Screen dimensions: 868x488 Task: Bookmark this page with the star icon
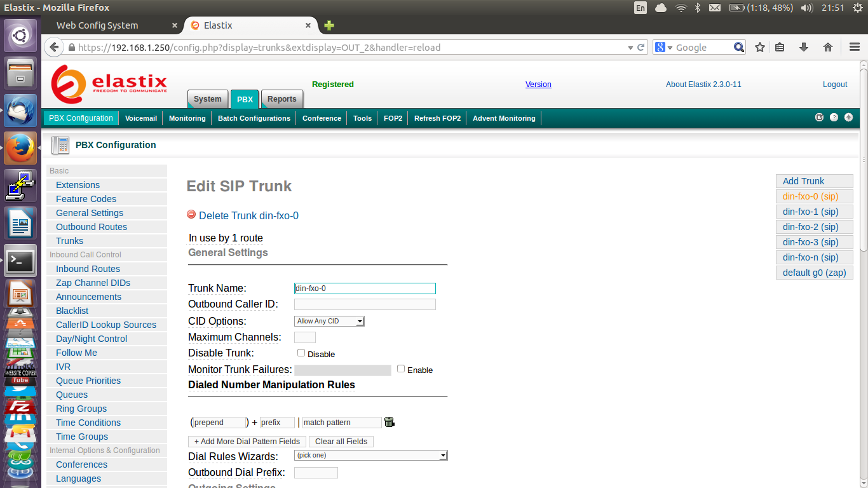pos(759,47)
